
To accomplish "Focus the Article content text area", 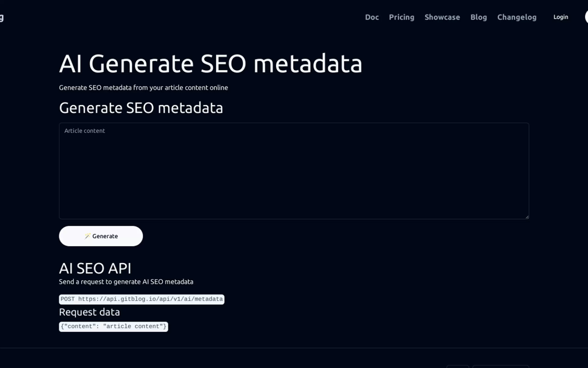I will point(294,171).
